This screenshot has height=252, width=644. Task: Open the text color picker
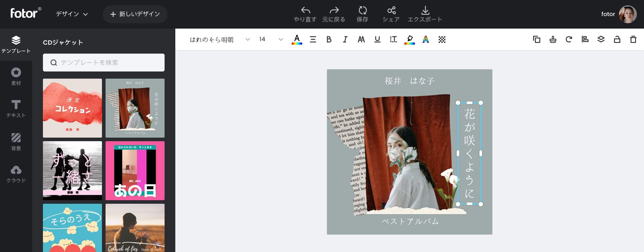coord(297,39)
